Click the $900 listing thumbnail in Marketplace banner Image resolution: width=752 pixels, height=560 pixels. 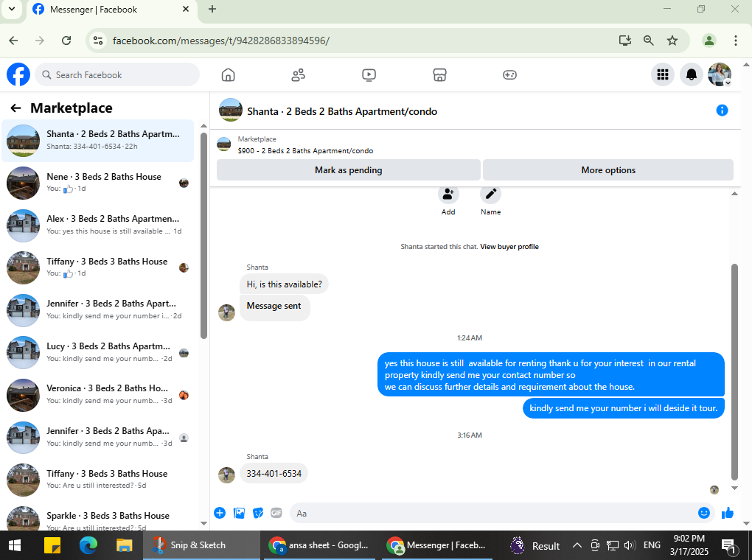coord(224,144)
